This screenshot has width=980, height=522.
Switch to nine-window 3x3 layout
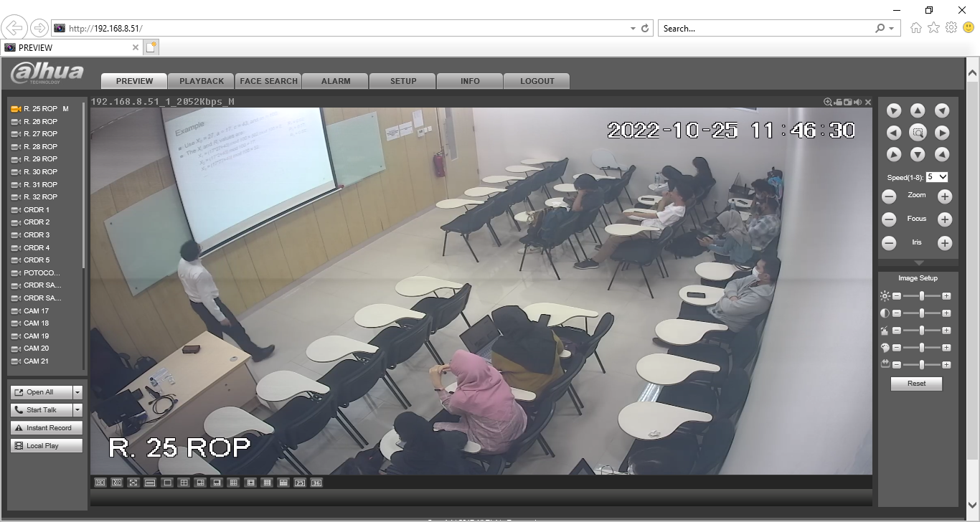click(233, 483)
